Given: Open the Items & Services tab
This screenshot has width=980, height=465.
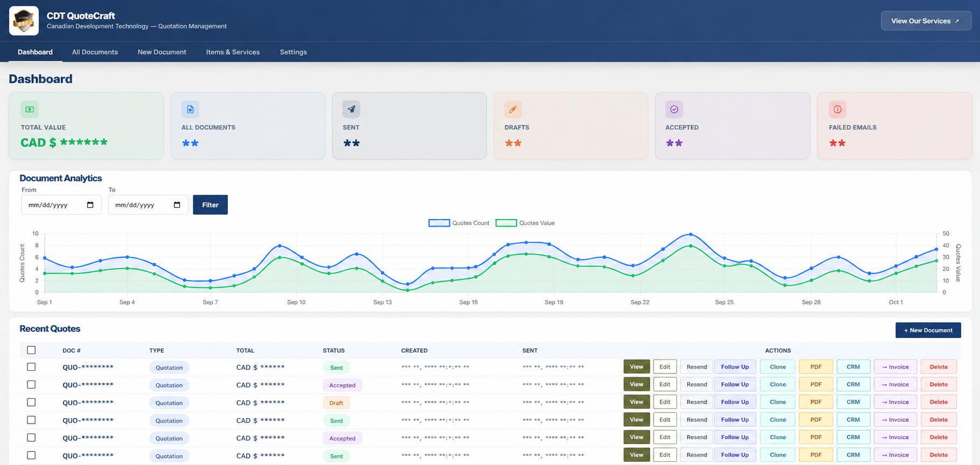Looking at the screenshot, I should coord(233,52).
